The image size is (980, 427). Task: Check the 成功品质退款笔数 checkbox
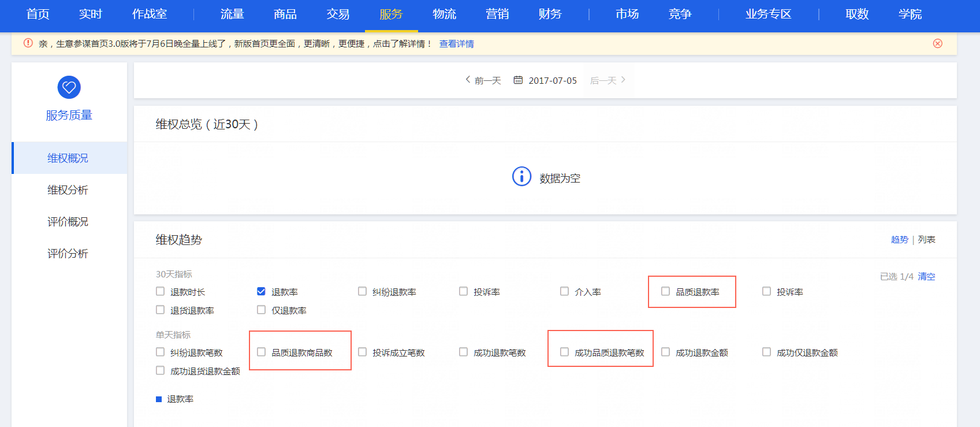564,352
